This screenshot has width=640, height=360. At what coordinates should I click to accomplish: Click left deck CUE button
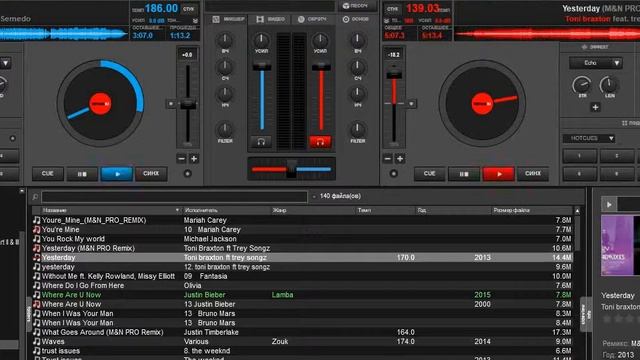pos(48,174)
